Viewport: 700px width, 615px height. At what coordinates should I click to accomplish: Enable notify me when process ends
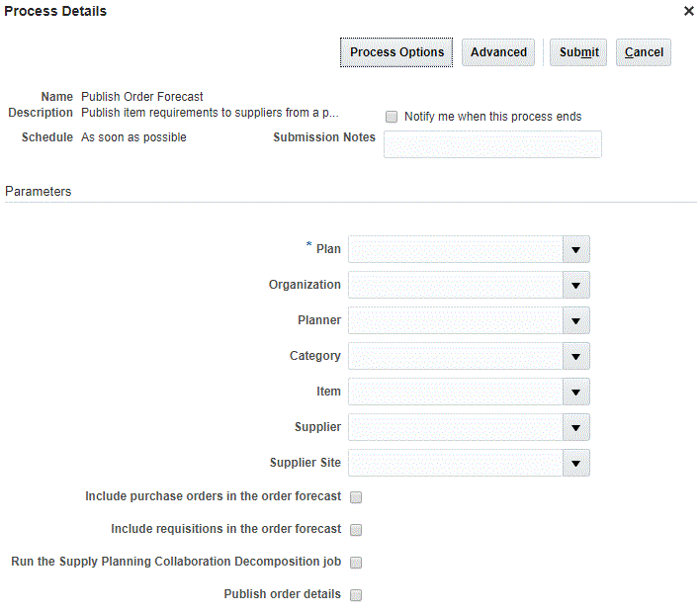(392, 117)
